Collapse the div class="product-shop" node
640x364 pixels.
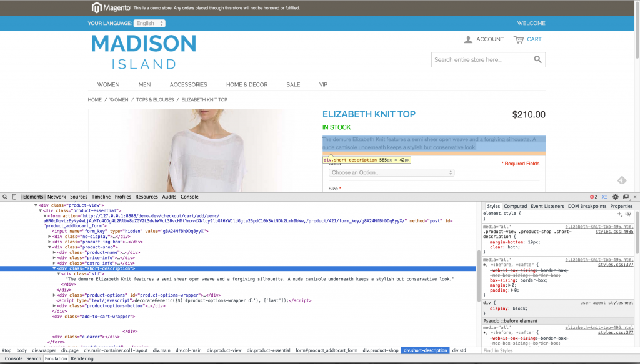click(x=50, y=247)
